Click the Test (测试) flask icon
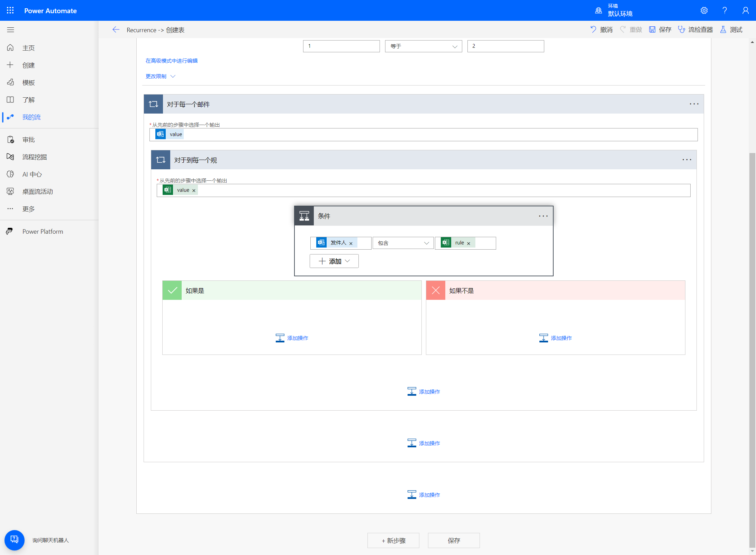Image resolution: width=756 pixels, height=555 pixels. point(723,30)
